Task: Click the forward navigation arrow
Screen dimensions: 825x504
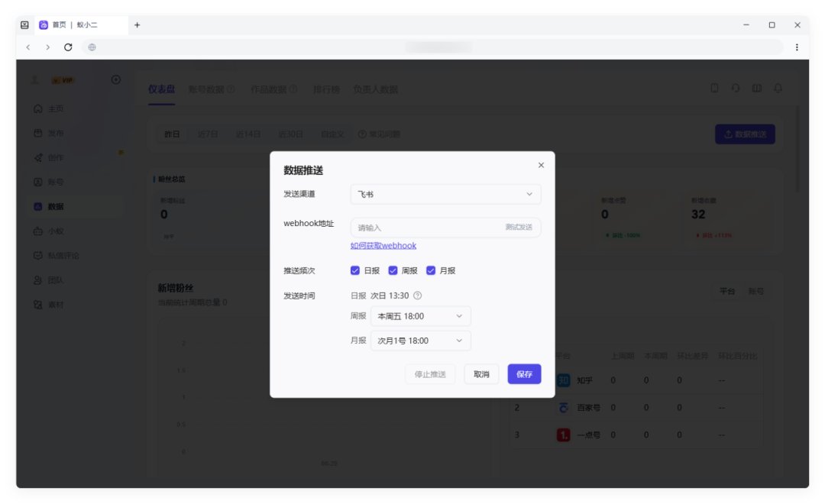Action: [48, 47]
